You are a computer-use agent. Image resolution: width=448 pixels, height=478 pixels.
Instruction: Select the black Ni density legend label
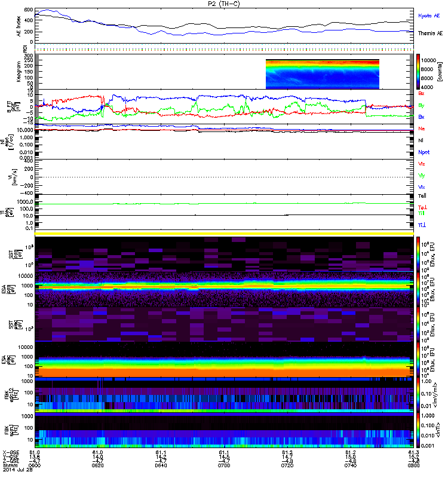(x=421, y=140)
